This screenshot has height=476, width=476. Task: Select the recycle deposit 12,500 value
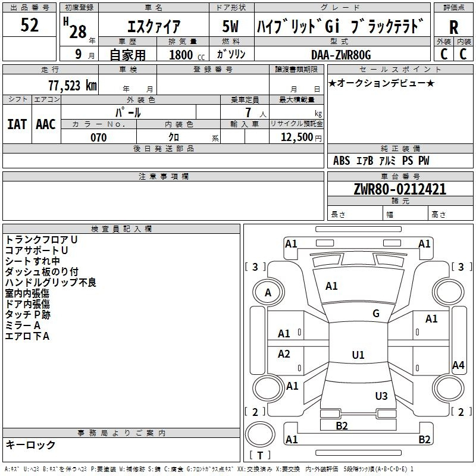click(x=296, y=137)
